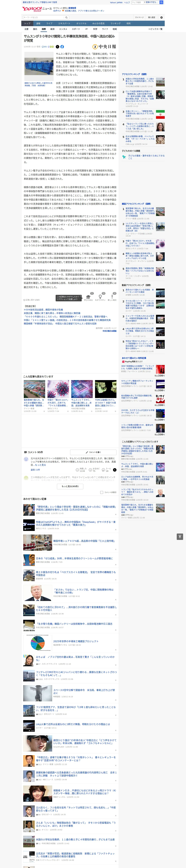Open the 速報 main tab
Viewport: 186px width, 868px height.
pos(38,24)
